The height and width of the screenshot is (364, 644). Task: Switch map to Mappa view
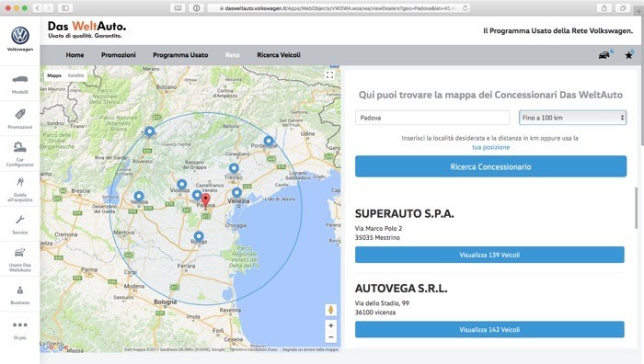coord(53,75)
